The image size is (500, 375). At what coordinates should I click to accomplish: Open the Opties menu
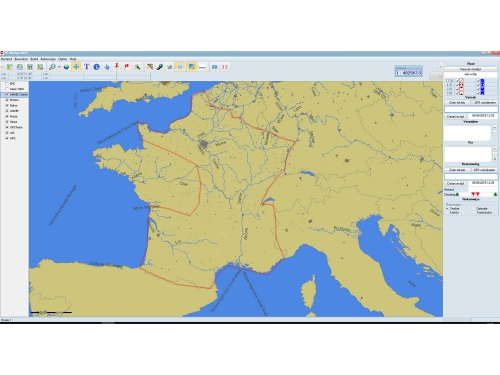coord(63,59)
